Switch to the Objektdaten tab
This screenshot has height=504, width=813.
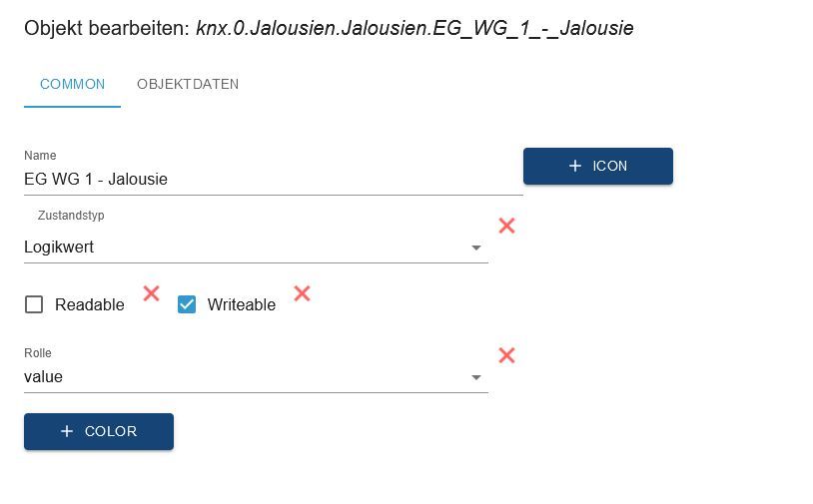pyautogui.click(x=188, y=84)
